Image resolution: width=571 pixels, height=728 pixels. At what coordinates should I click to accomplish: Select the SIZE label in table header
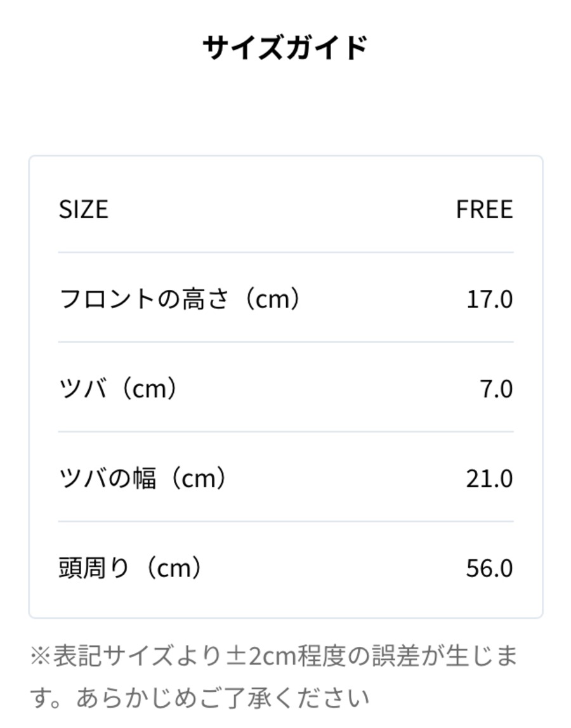click(84, 209)
